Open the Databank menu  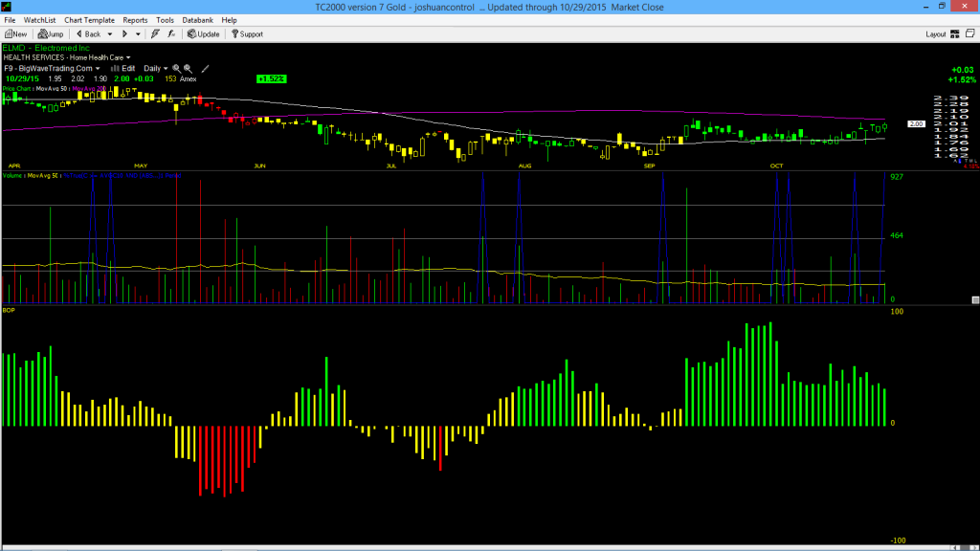(197, 20)
